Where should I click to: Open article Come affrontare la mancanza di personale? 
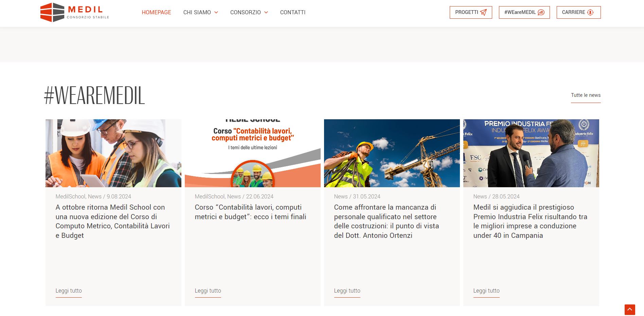(x=387, y=221)
